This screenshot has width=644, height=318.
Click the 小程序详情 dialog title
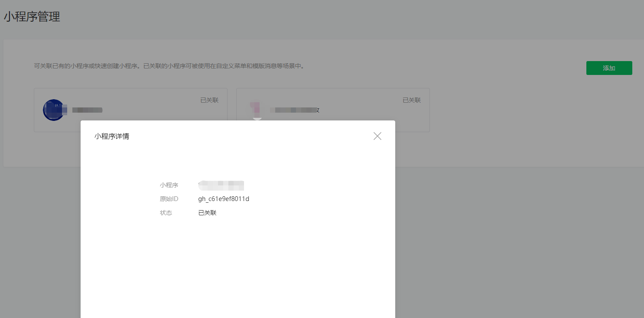click(112, 136)
